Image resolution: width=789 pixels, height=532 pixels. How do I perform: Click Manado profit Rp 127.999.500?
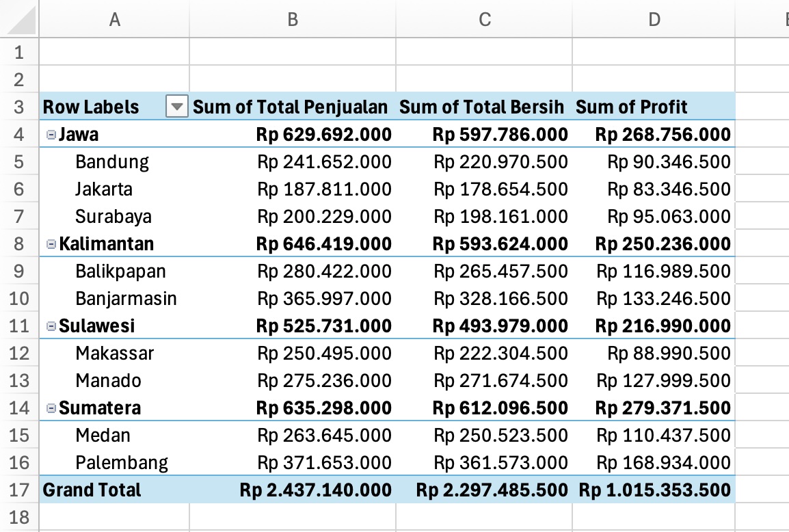click(663, 381)
